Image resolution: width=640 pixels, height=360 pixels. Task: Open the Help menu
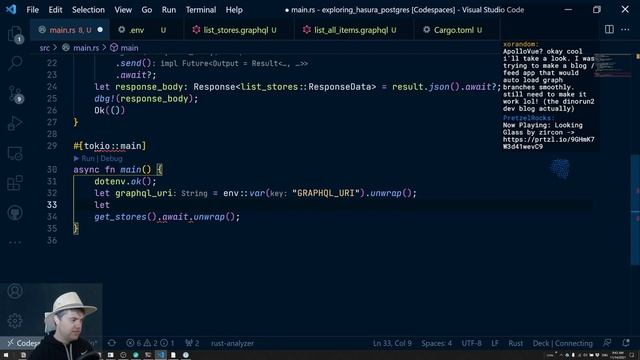(234, 9)
